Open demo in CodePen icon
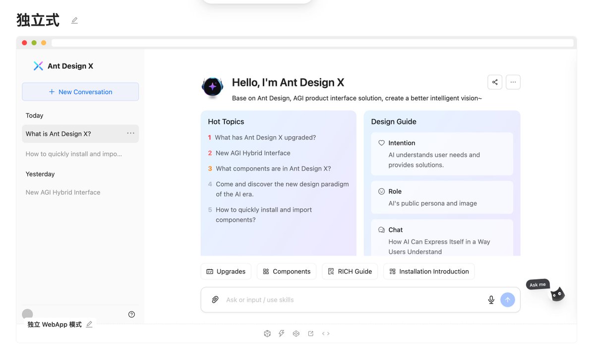This screenshot has height=364, width=595. 296,333
